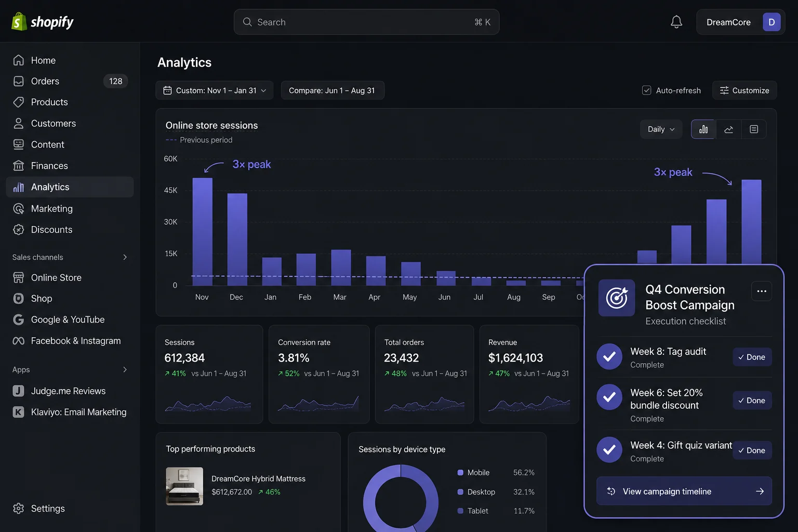Switch to table view icon
Viewport: 798px width, 532px height.
[x=754, y=129]
